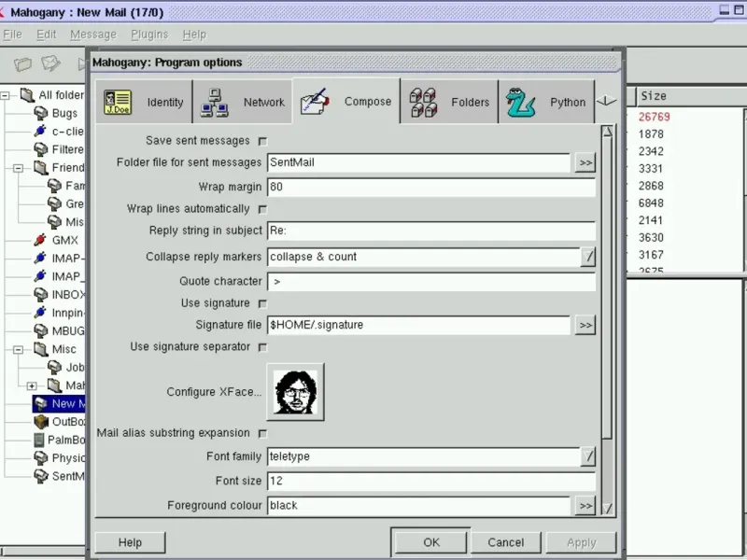
Task: Select the OutBox folder icon
Action: click(x=41, y=422)
